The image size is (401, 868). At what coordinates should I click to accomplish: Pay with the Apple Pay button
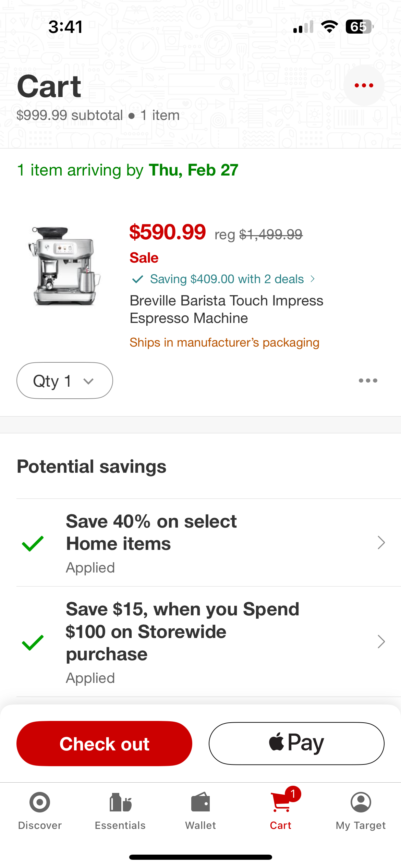click(x=296, y=743)
